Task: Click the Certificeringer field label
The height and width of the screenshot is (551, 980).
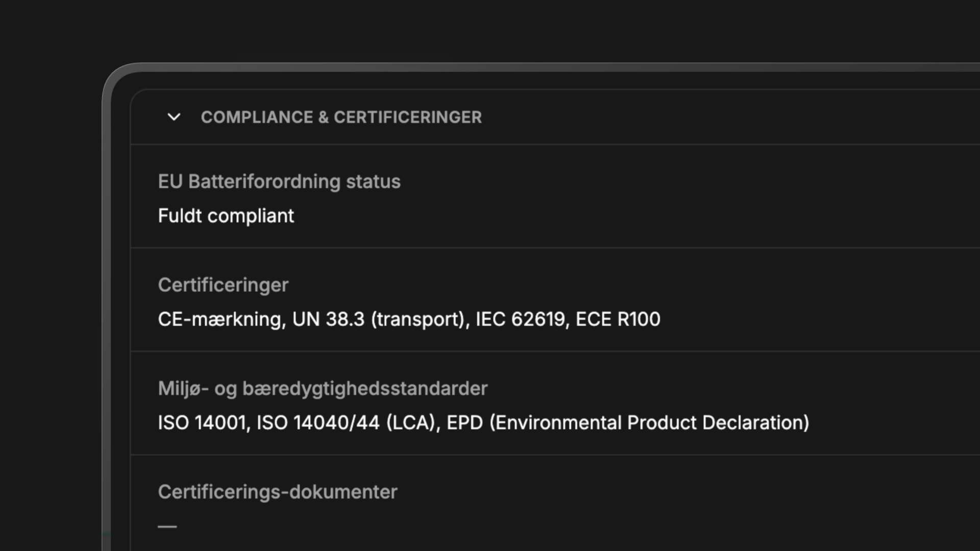Action: click(223, 285)
